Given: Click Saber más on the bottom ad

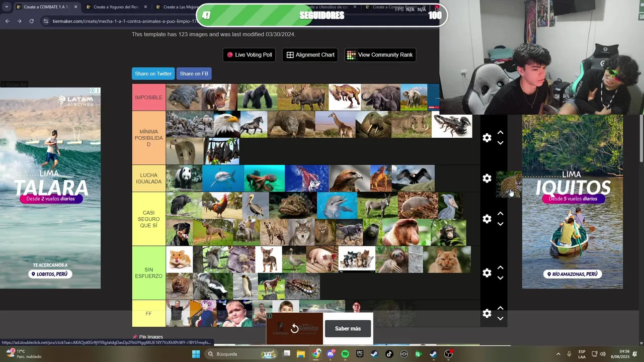Looking at the screenshot, I should tap(348, 328).
